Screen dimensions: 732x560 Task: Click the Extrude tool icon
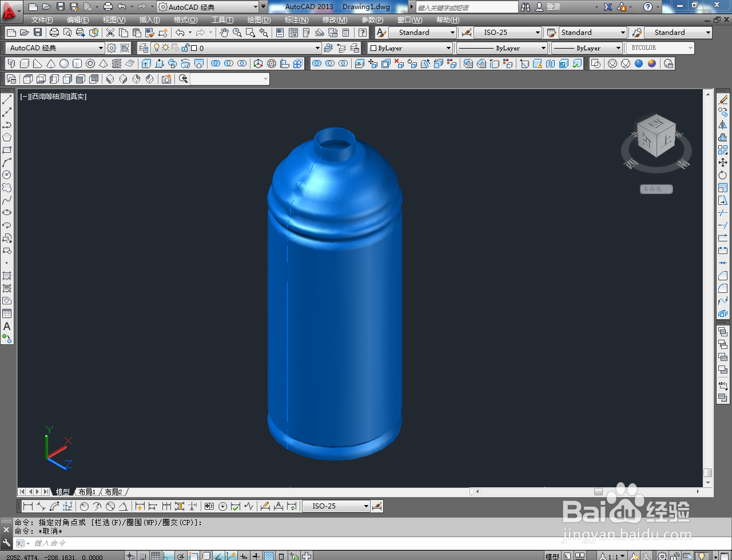tap(146, 63)
